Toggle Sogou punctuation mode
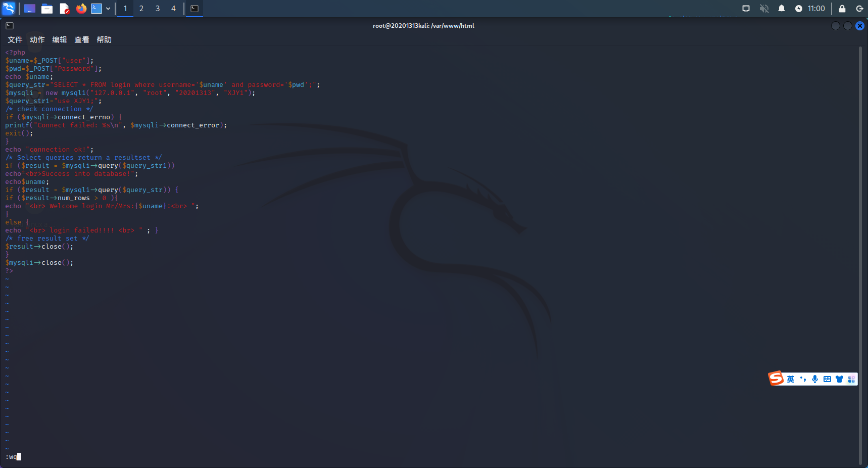The image size is (868, 468). point(803,379)
